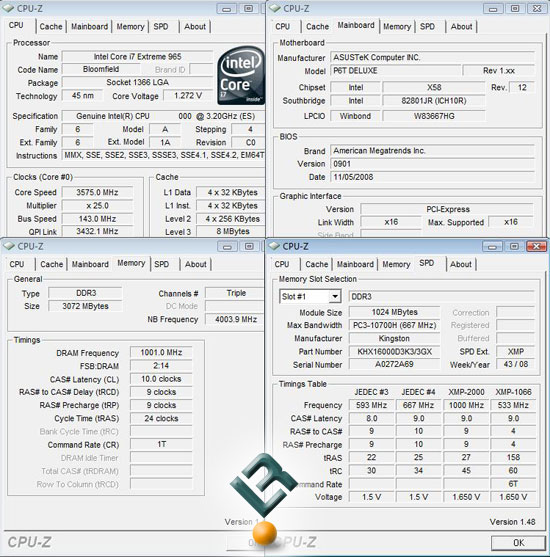Open Mainboard tab in top-left CPU-Z window
Viewport: 550px width, 557px height.
(x=90, y=27)
